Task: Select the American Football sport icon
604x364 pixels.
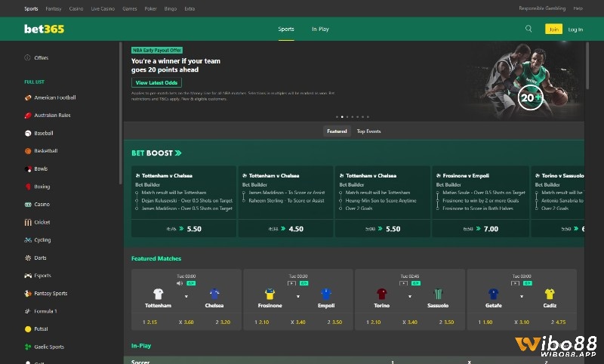Action: pyautogui.click(x=28, y=98)
